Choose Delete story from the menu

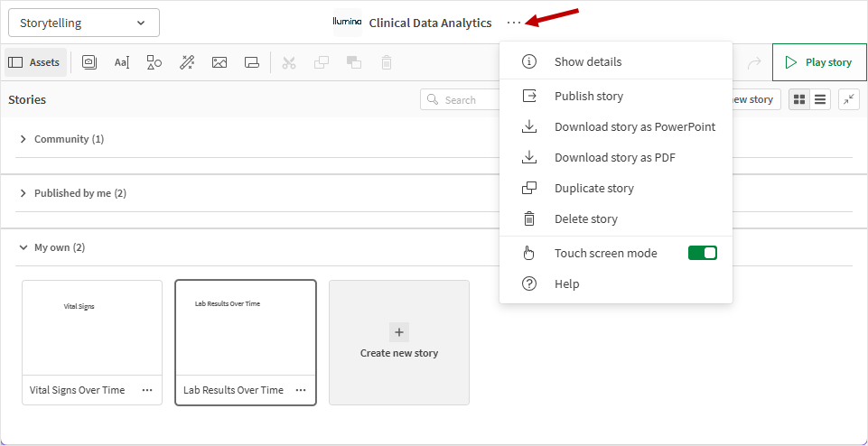tap(616, 219)
